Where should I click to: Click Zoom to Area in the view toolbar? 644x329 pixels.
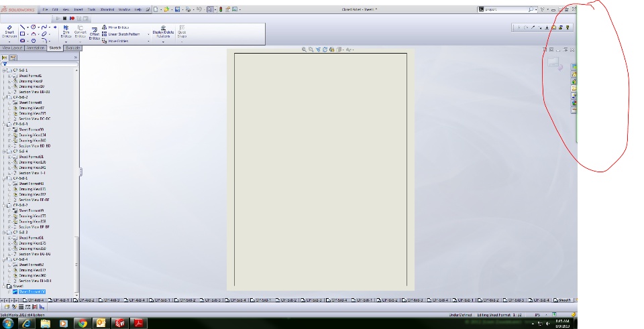(x=311, y=49)
